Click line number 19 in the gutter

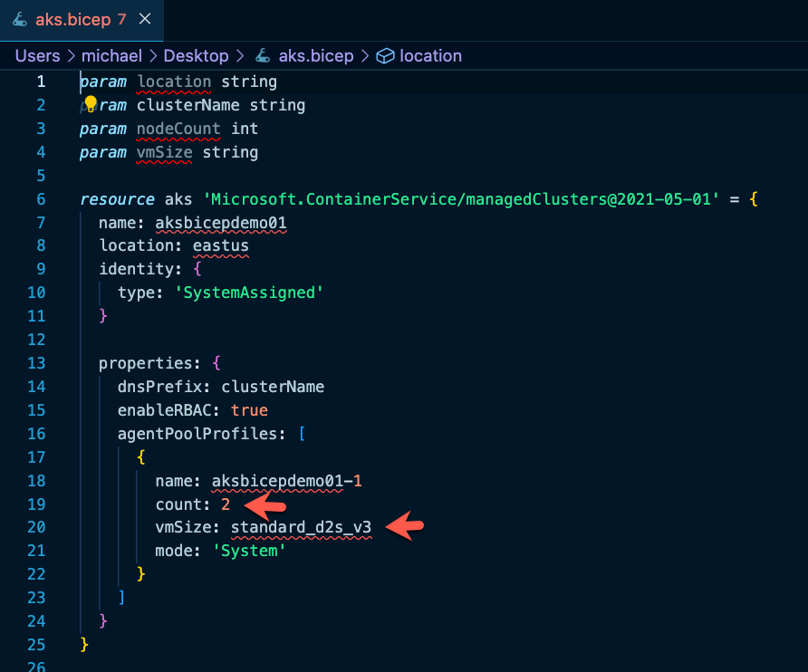36,504
